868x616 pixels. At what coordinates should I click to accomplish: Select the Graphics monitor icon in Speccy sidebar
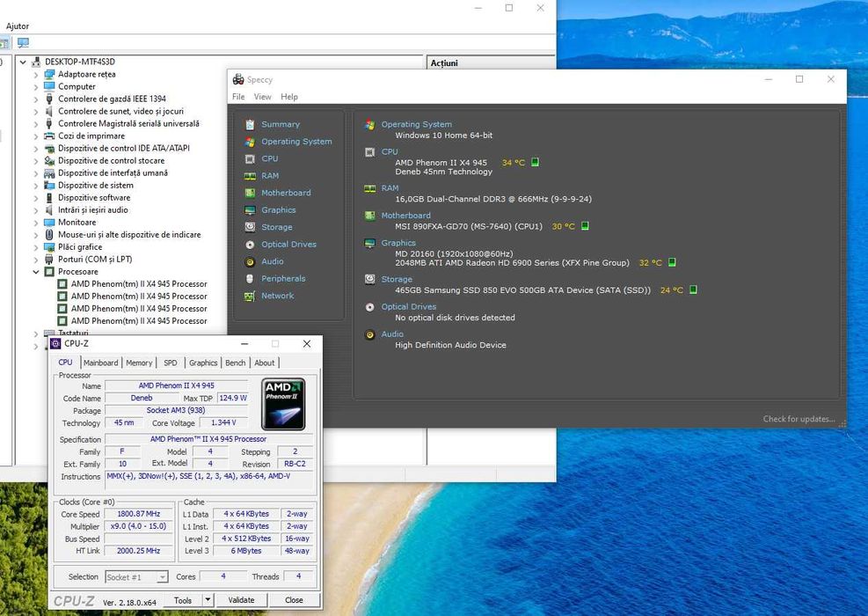coord(251,210)
